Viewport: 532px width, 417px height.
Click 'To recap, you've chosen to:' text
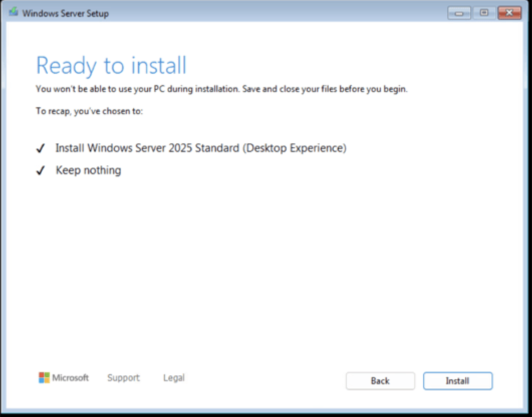[x=89, y=111]
